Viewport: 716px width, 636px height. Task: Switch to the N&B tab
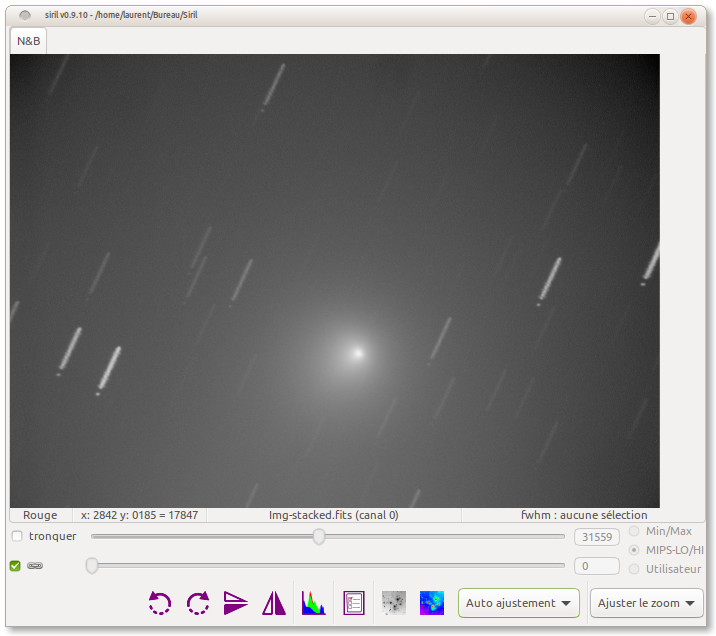pos(28,41)
